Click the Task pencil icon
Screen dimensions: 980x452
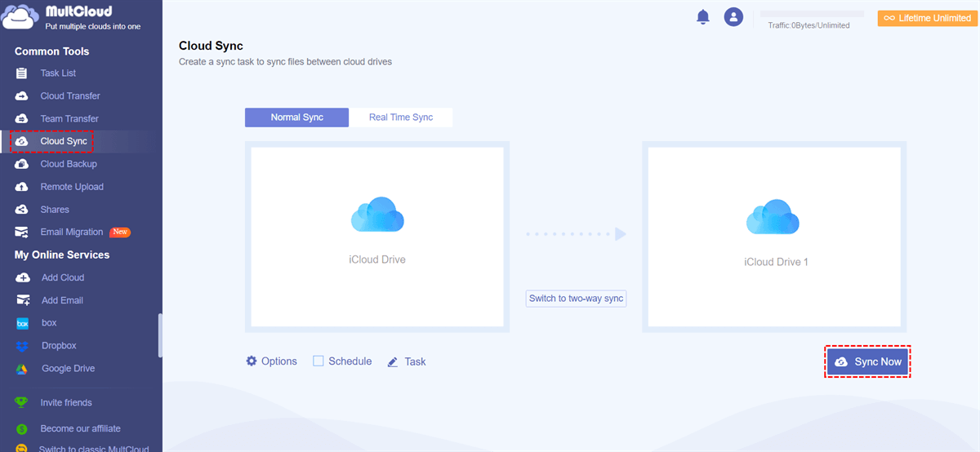click(393, 361)
